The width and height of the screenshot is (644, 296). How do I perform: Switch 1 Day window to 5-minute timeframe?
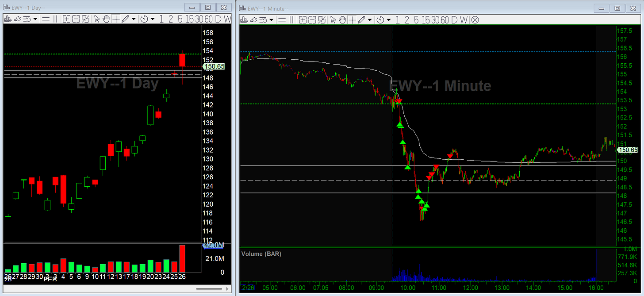pyautogui.click(x=180, y=19)
